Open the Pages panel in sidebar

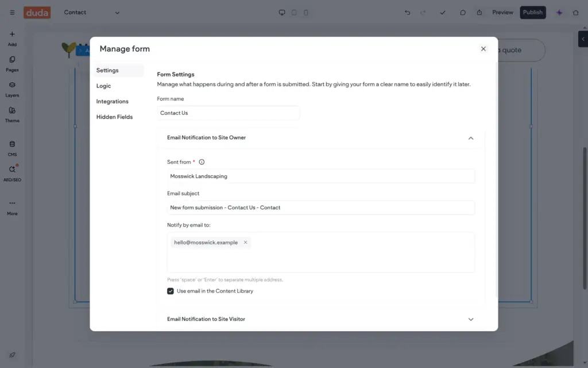coord(12,64)
